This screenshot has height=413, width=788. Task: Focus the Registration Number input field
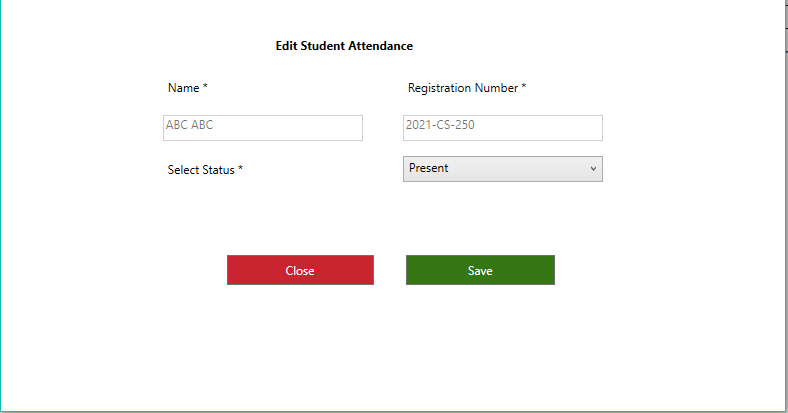click(503, 128)
